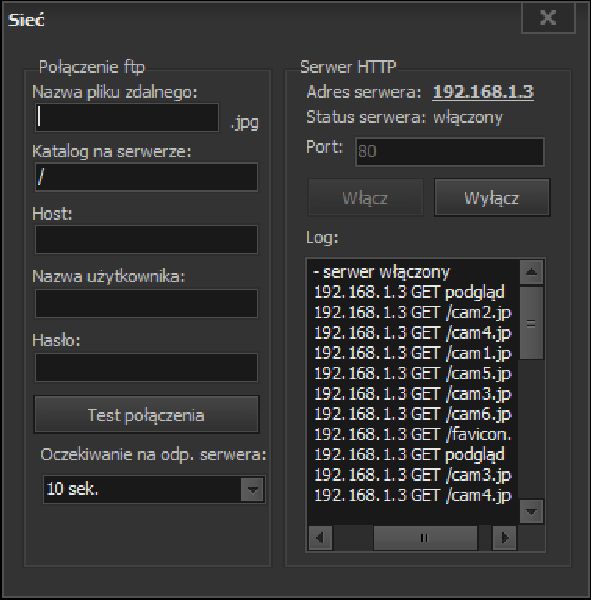Click the log scroll left arrow
The height and width of the screenshot is (600, 591).
[320, 538]
